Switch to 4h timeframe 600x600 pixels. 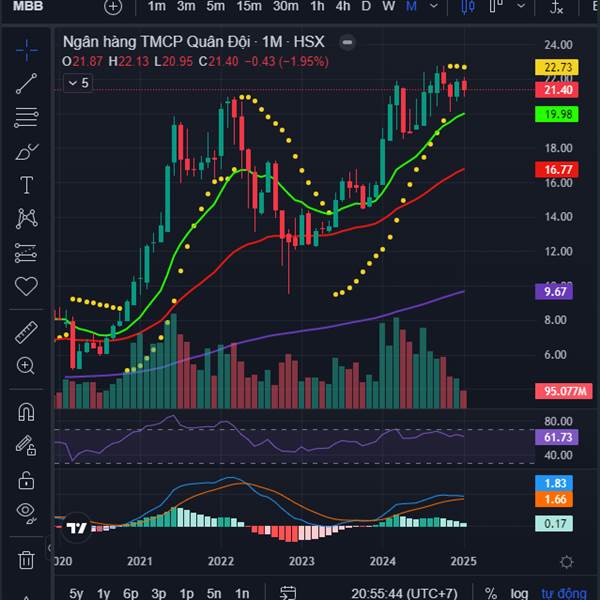click(343, 6)
